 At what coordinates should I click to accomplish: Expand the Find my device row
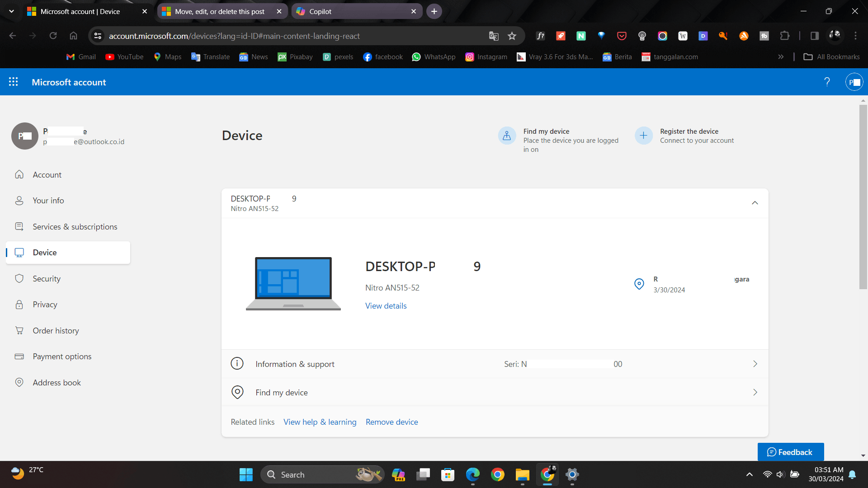pyautogui.click(x=755, y=392)
